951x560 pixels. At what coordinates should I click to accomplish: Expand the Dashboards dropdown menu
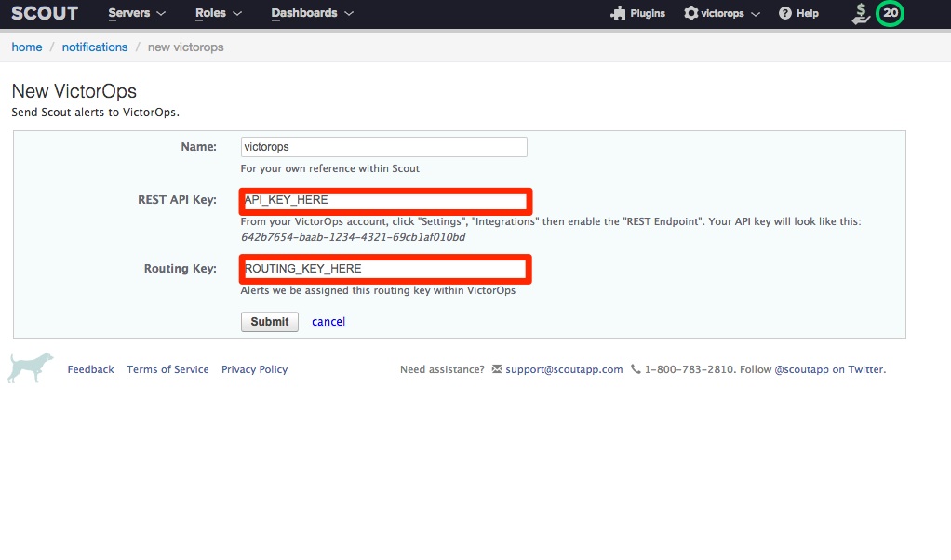point(312,13)
